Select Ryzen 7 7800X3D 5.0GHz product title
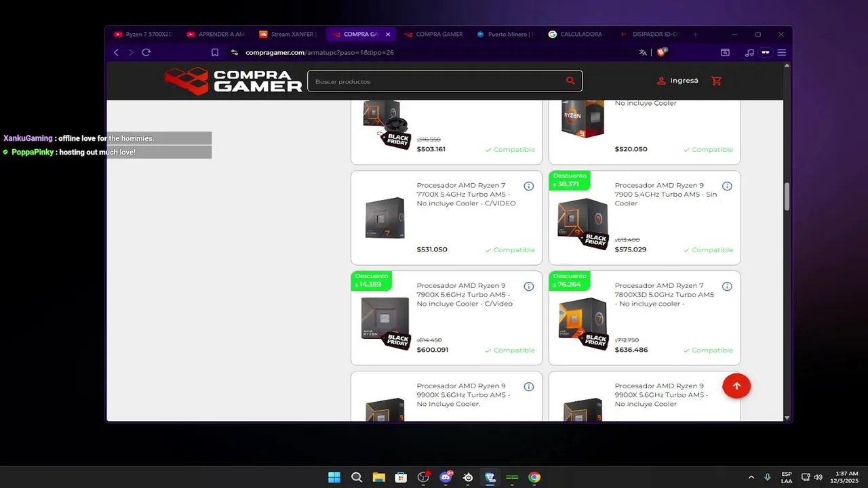Image resolution: width=868 pixels, height=488 pixels. coord(665,295)
